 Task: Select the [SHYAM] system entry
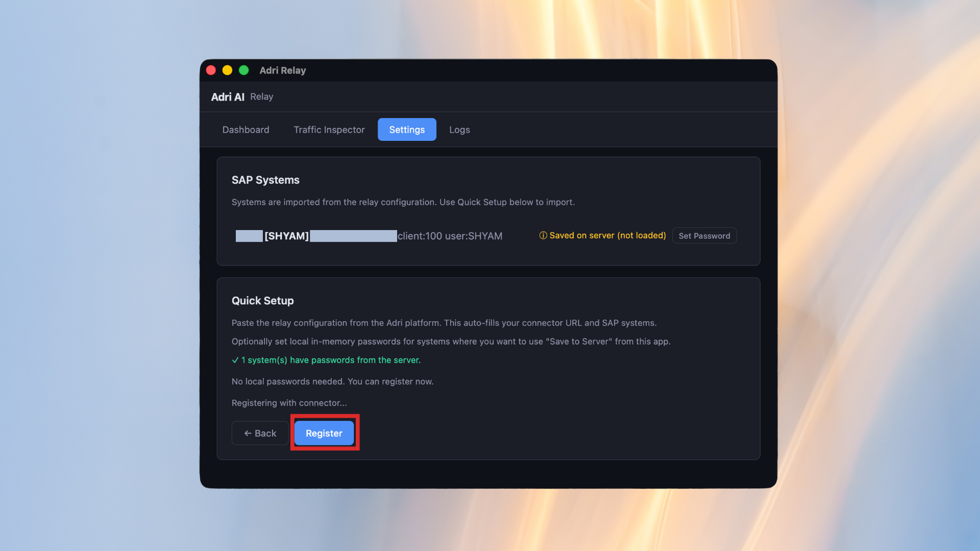(286, 236)
